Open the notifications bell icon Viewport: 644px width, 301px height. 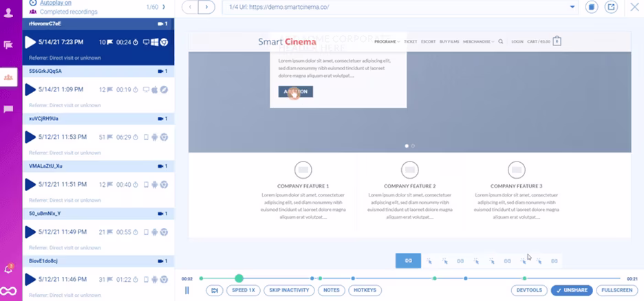pos(8,269)
